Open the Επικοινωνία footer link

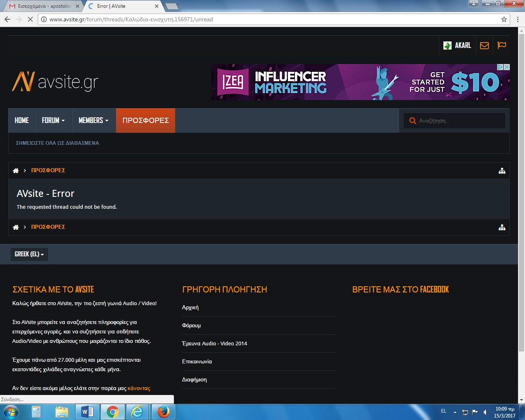click(x=197, y=361)
